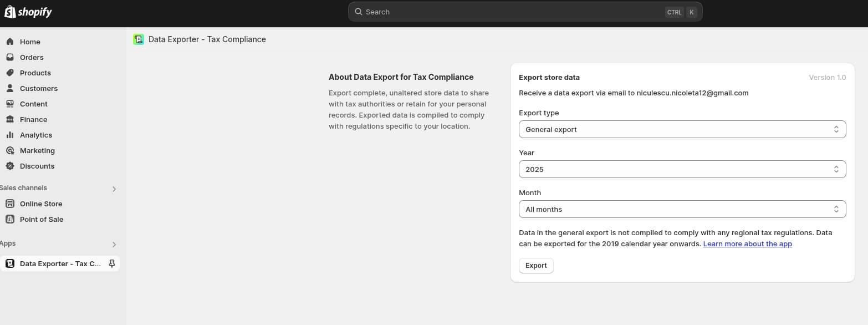Click the Analytics bar-chart icon
Screen dimensions: 868x325
click(x=10, y=135)
